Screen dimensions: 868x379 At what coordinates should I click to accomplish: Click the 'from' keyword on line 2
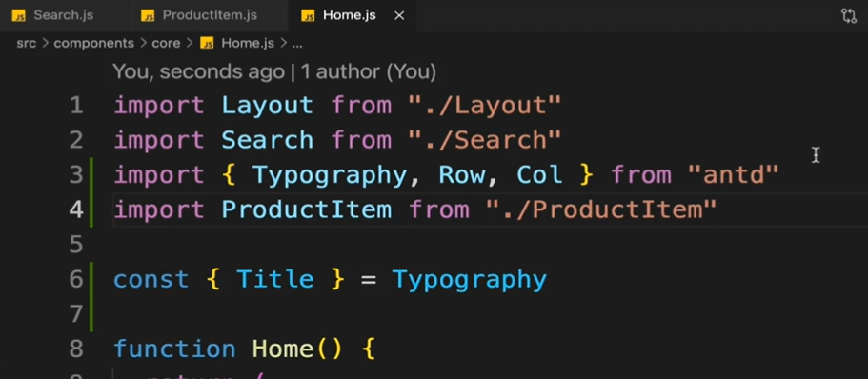(361, 140)
